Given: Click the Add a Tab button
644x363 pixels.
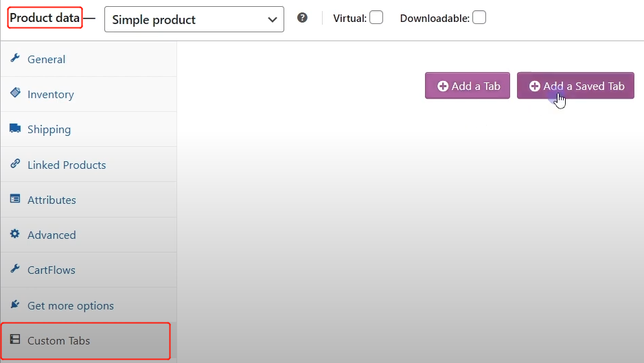Looking at the screenshot, I should 468,85.
